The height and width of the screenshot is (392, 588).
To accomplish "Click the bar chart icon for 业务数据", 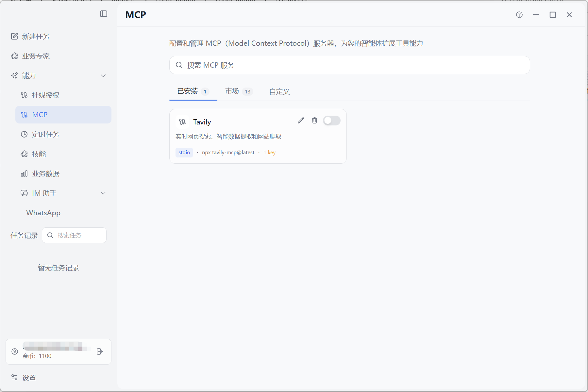I will point(24,173).
